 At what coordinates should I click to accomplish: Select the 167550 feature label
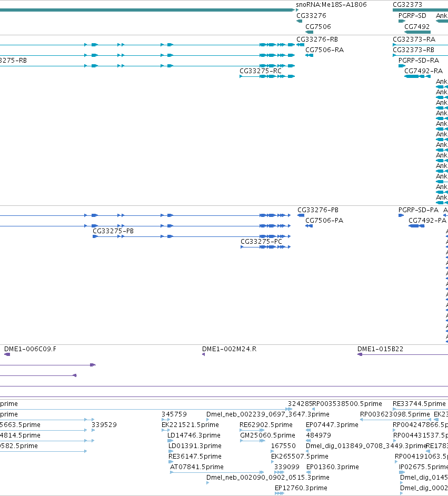[x=283, y=445]
